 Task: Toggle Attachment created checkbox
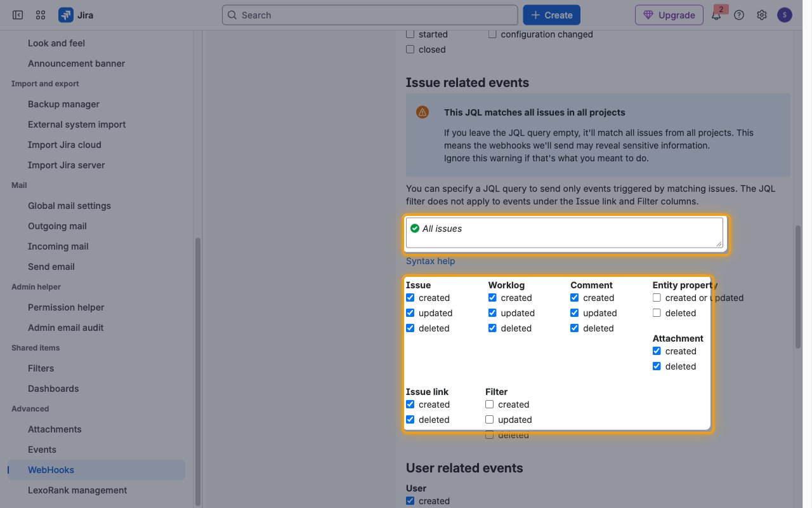[657, 351]
